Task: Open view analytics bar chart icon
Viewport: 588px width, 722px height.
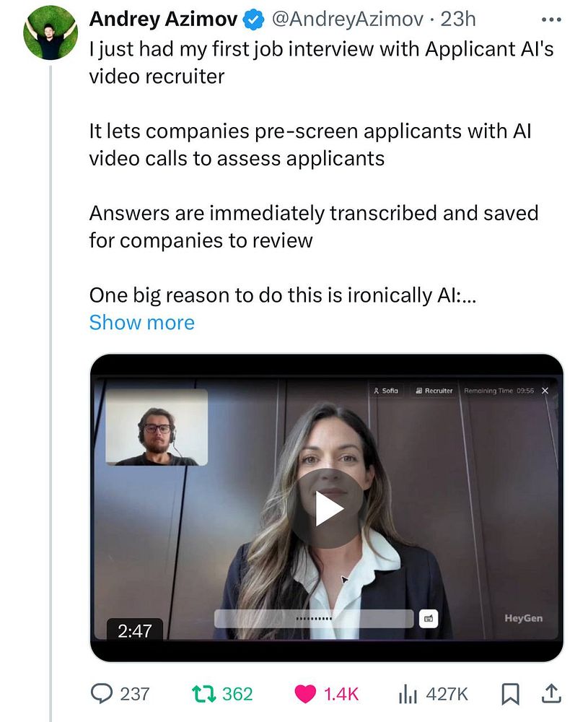Action: click(408, 694)
